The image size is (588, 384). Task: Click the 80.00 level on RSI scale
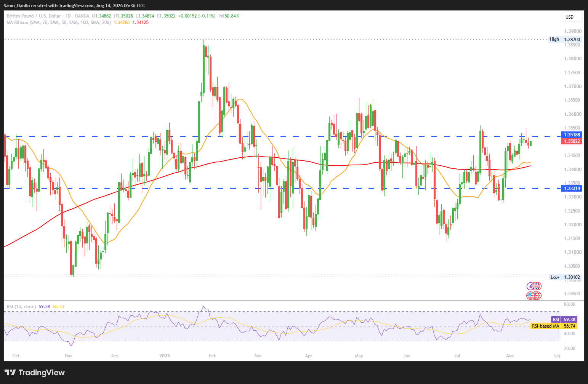pos(570,304)
